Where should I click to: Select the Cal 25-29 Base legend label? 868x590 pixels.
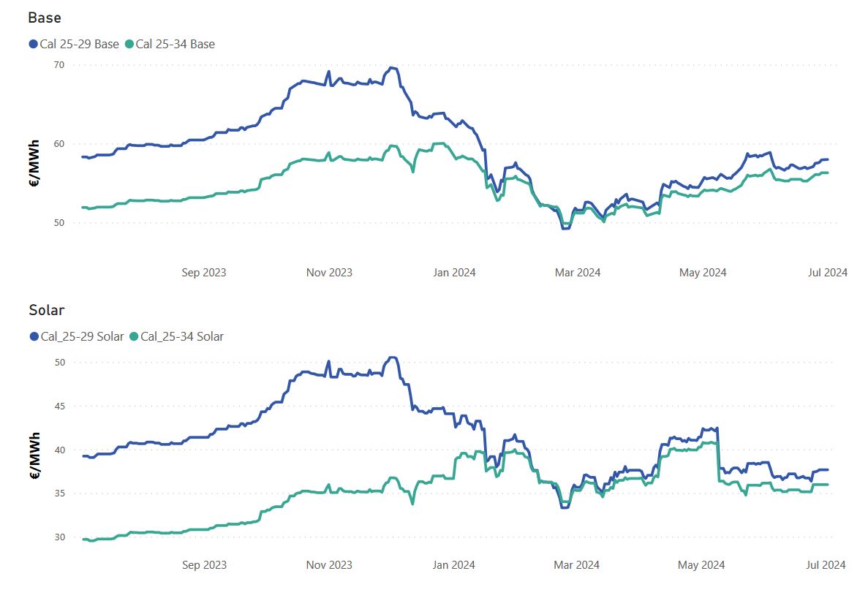click(79, 45)
